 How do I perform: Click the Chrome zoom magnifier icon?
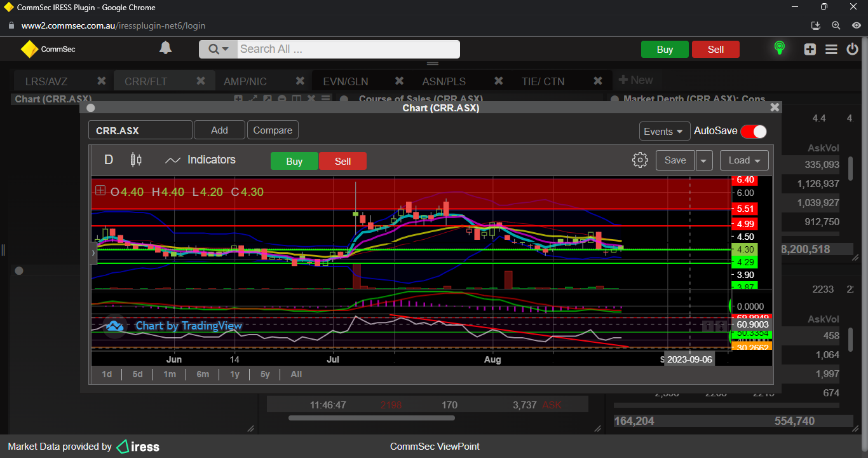[836, 25]
